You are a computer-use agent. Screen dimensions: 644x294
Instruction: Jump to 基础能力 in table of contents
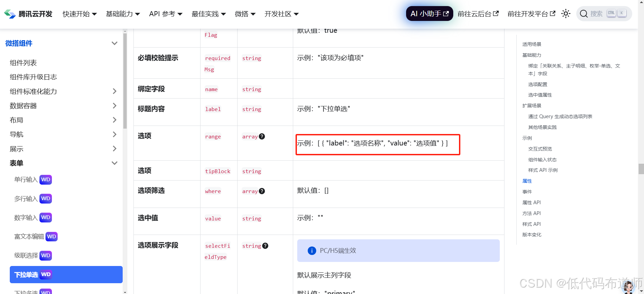click(x=532, y=55)
